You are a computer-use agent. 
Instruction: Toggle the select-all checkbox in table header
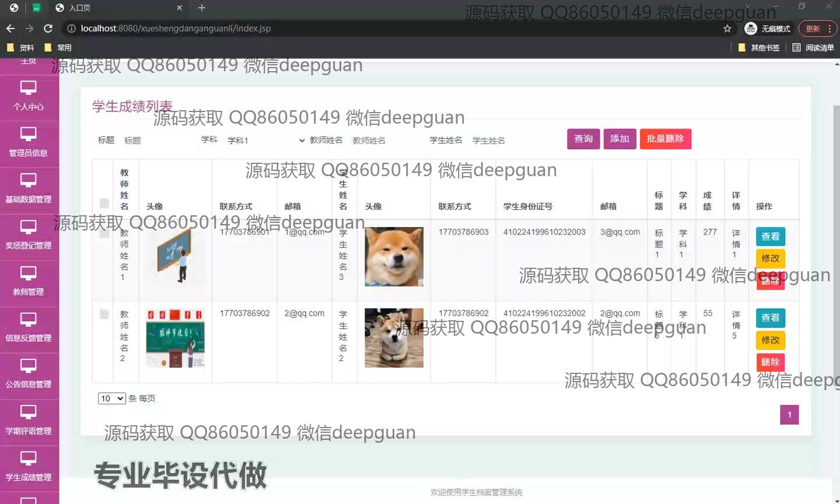(104, 203)
